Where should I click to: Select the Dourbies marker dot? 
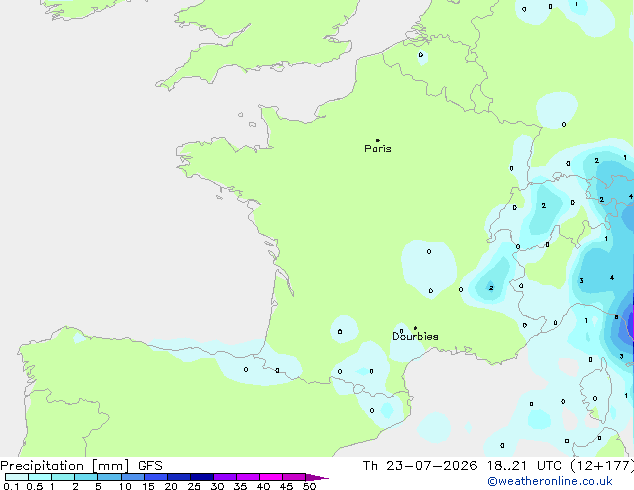[415, 328]
